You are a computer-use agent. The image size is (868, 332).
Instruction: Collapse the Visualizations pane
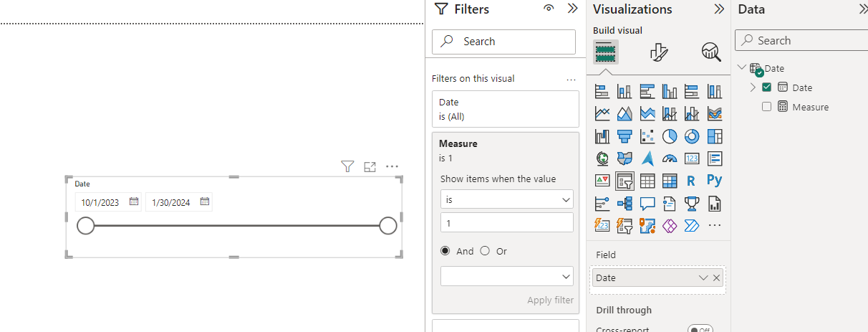point(719,9)
